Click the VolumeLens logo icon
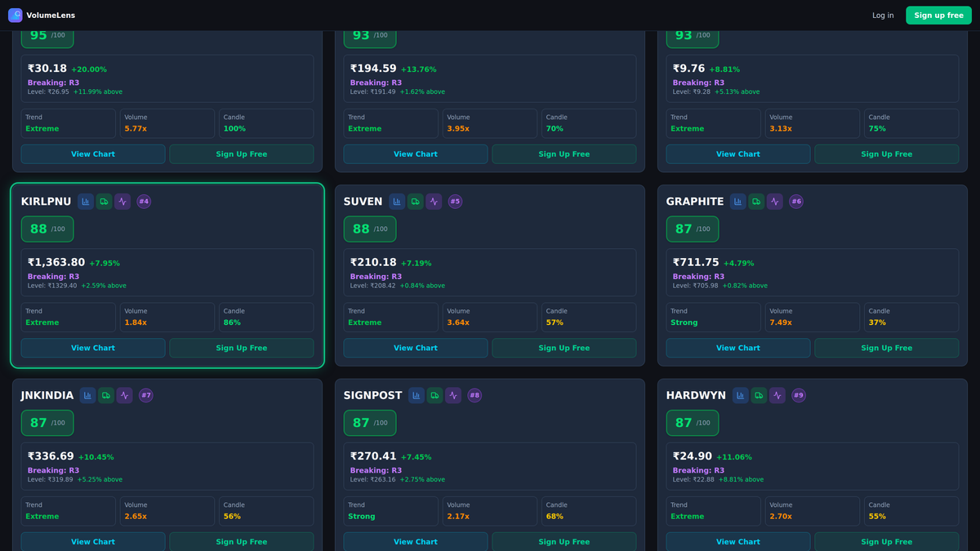This screenshot has width=980, height=551. pos(15,16)
